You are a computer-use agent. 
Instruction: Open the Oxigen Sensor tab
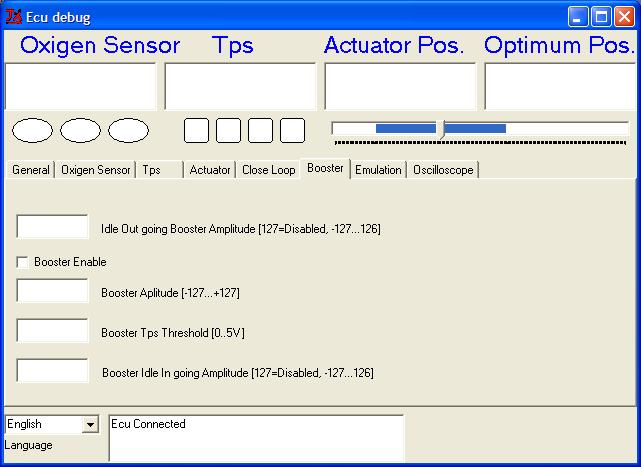(x=95, y=170)
